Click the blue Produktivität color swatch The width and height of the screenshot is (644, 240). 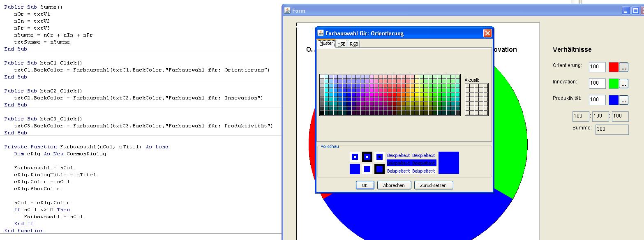click(614, 100)
